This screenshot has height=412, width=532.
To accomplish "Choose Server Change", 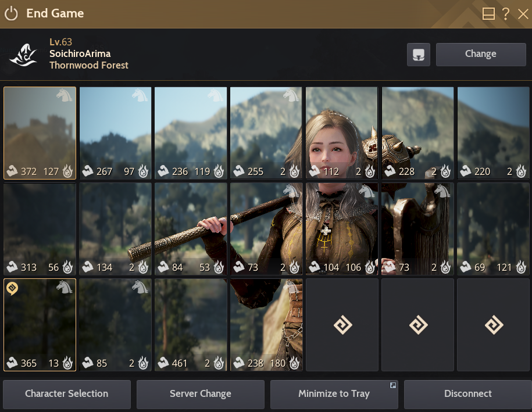I will (200, 394).
